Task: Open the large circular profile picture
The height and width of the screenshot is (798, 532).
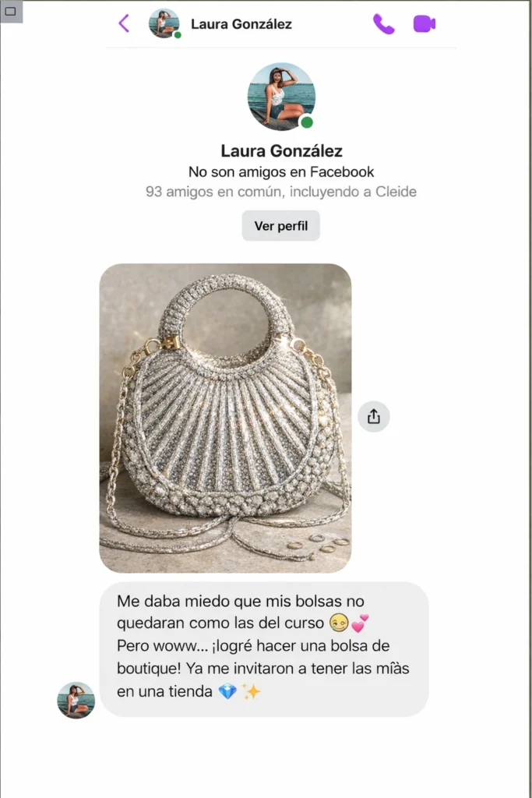Action: pyautogui.click(x=281, y=97)
